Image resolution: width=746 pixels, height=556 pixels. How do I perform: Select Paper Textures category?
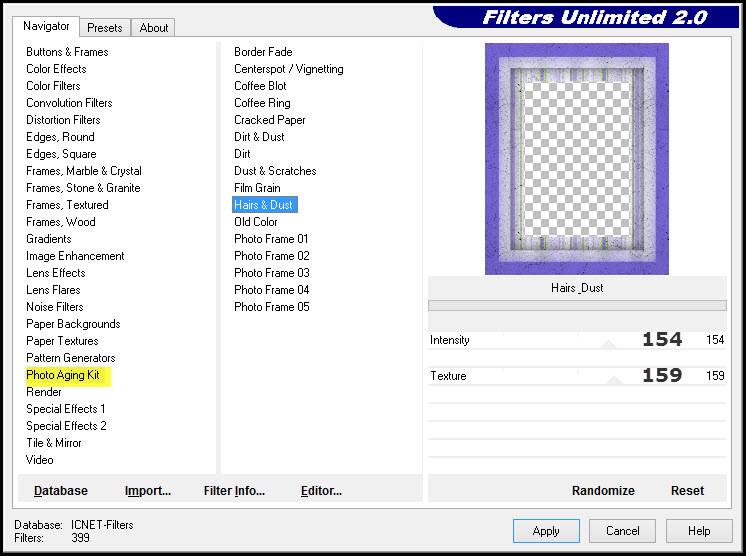62,341
